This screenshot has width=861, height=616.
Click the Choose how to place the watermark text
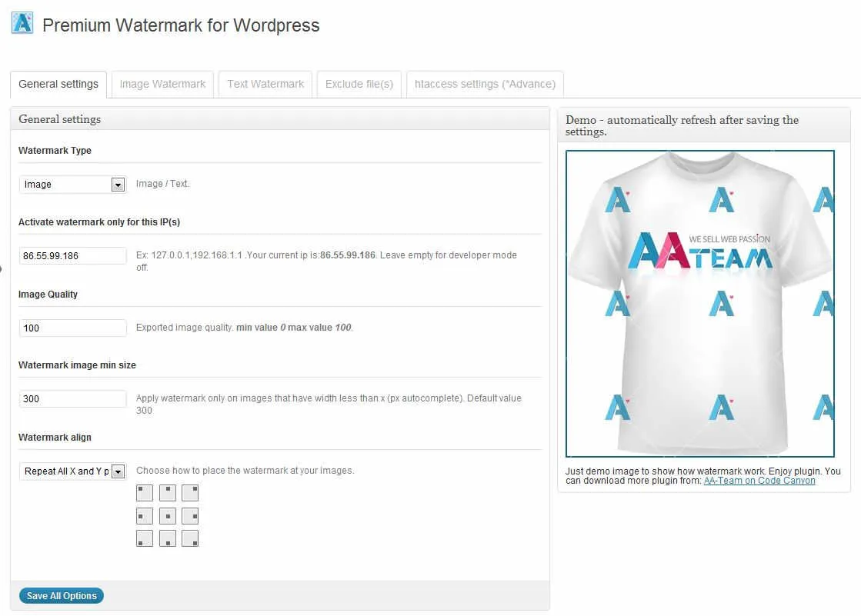(245, 471)
